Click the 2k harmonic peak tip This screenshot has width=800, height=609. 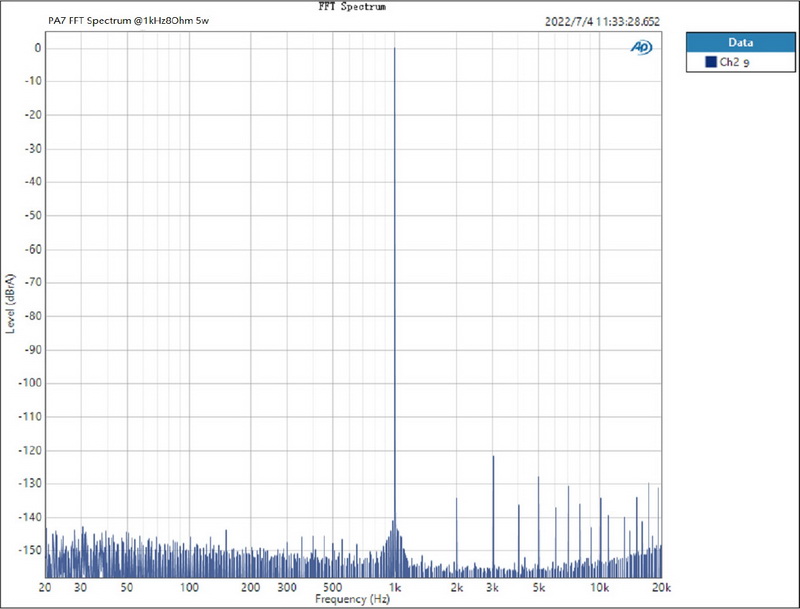pos(456,498)
